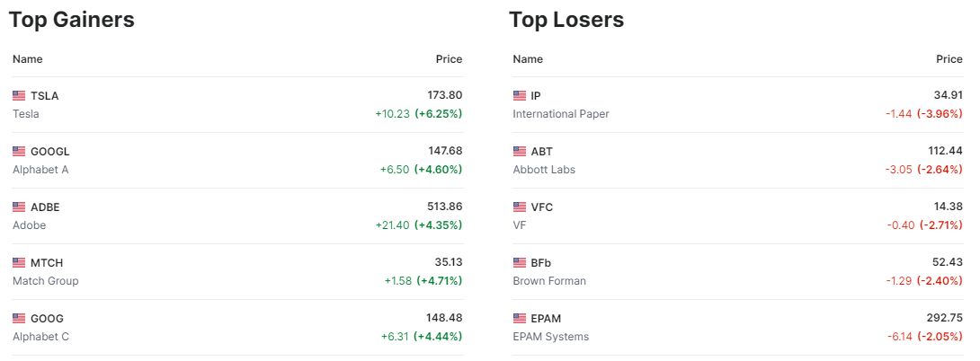Open the VFC ticker link
Image resolution: width=980 pixels, height=361 pixels.
pyautogui.click(x=542, y=207)
